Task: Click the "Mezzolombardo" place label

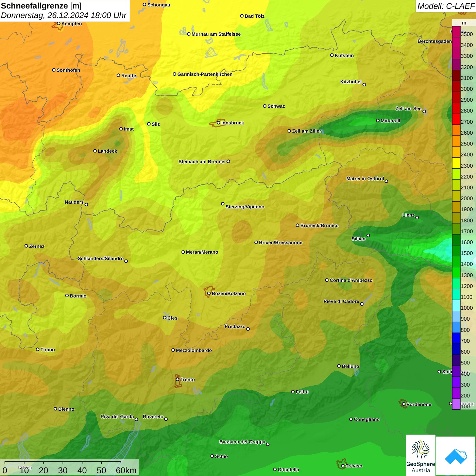Action: pyautogui.click(x=194, y=350)
